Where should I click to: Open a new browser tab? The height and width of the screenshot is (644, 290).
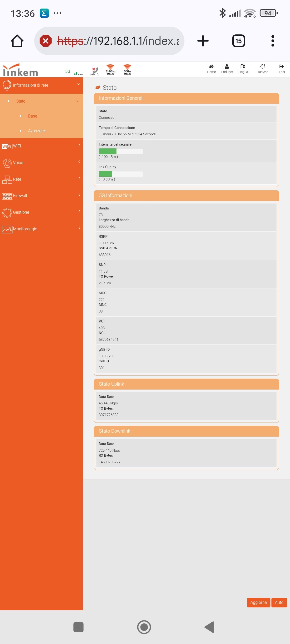pyautogui.click(x=203, y=41)
